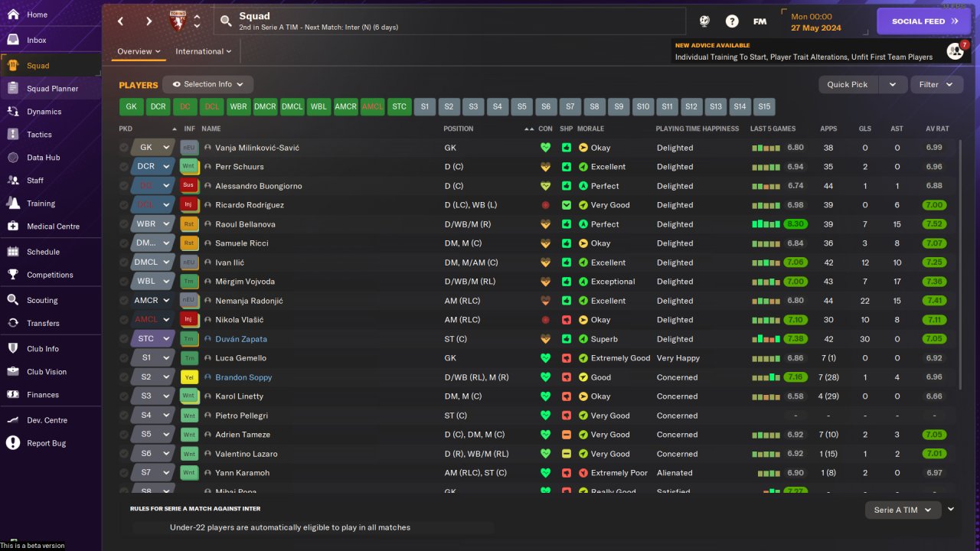Click Ricardo Rodríguez's Inj status icon
980x551 pixels.
188,205
